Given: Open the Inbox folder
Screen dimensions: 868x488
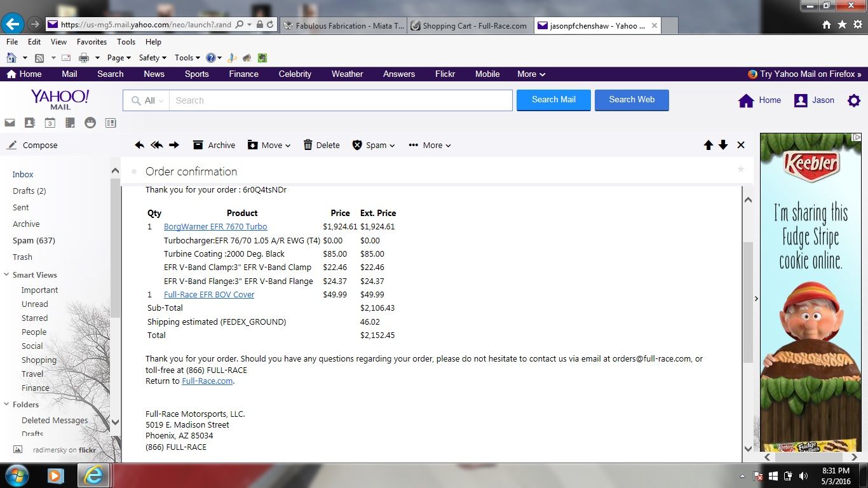Looking at the screenshot, I should tap(23, 174).
